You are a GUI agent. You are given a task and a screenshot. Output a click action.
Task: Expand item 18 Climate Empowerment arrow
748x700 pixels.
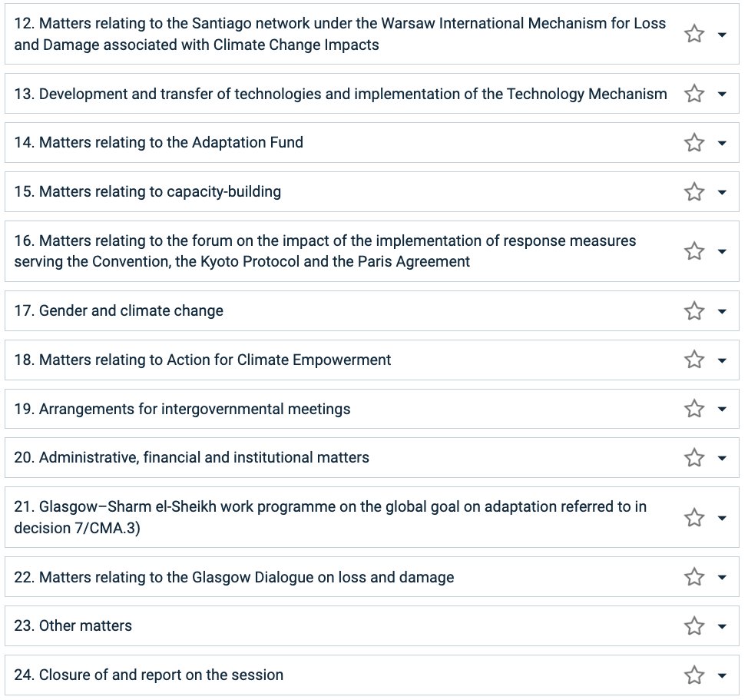click(722, 360)
